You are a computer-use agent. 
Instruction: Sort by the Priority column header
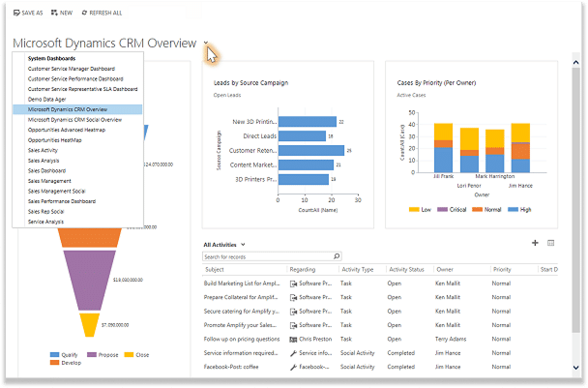pyautogui.click(x=502, y=269)
